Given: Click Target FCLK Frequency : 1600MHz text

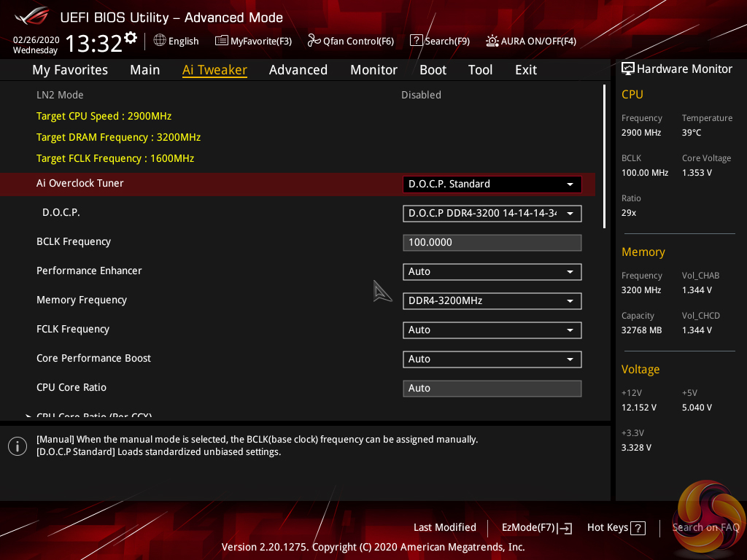Looking at the screenshot, I should [x=115, y=158].
